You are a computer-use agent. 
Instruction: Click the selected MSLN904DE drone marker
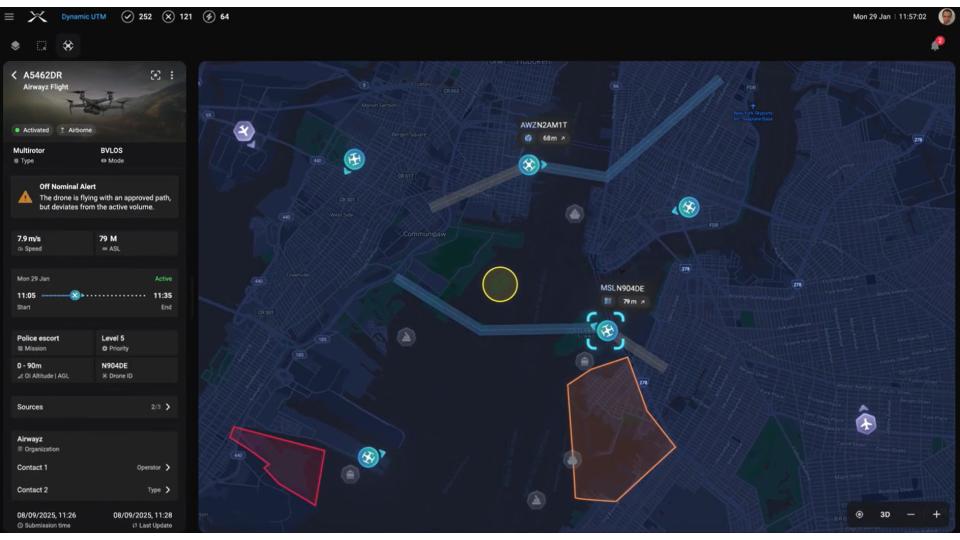point(606,331)
